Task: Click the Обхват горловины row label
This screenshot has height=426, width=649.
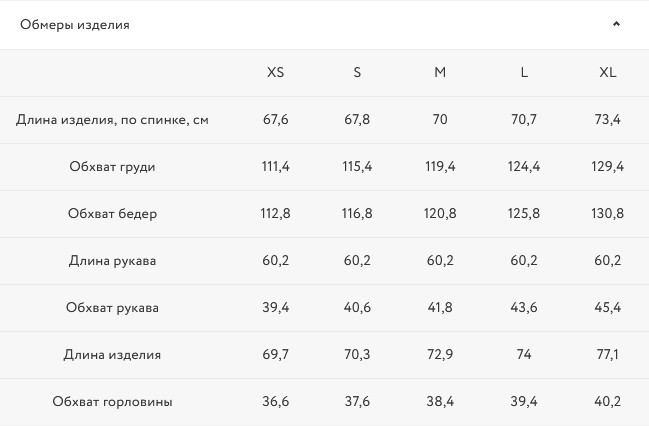Action: tap(112, 402)
